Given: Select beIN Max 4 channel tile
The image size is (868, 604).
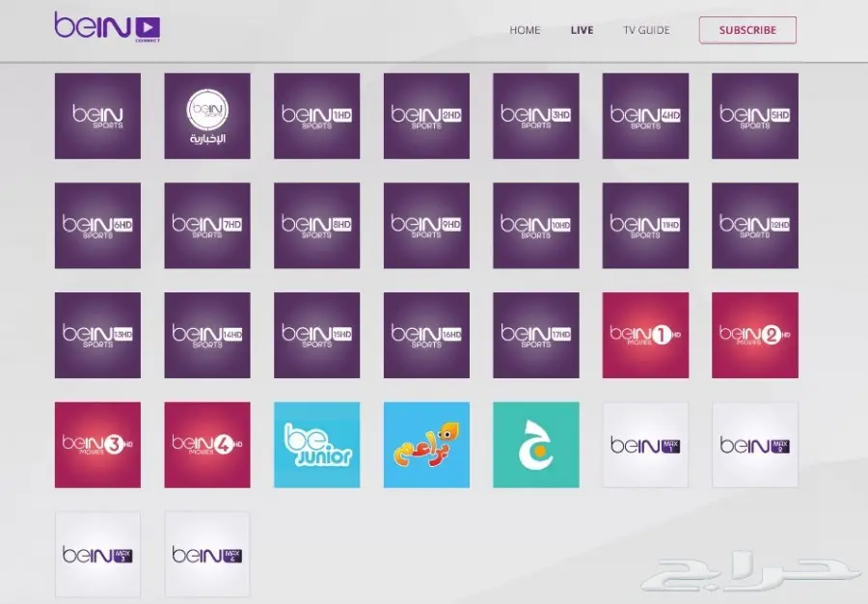Looking at the screenshot, I should (x=207, y=555).
